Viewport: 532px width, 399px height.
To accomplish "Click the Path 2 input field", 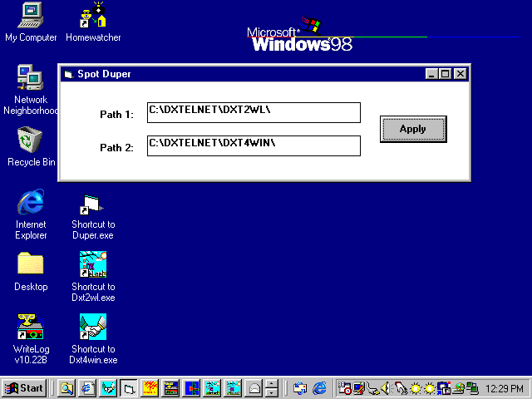I will coord(254,145).
